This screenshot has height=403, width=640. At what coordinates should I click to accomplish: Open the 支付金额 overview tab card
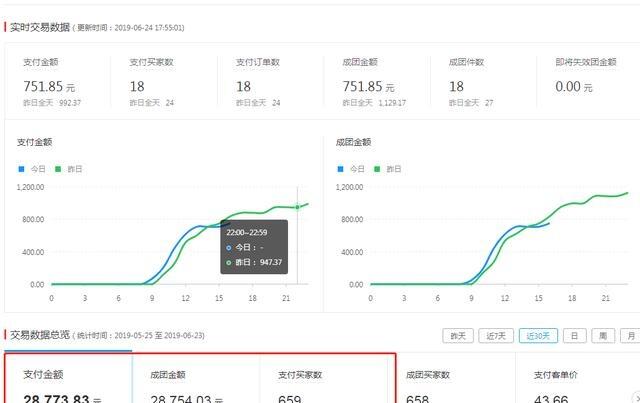point(69,379)
